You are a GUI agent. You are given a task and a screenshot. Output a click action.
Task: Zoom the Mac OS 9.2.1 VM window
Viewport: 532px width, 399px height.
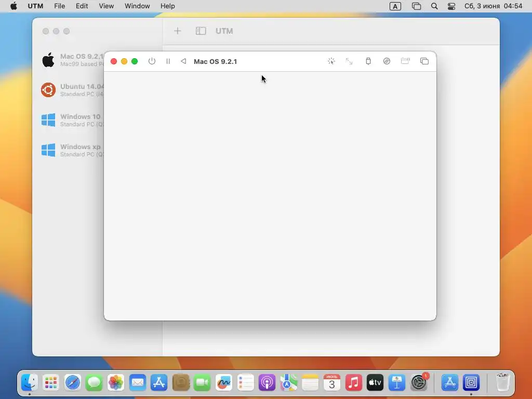135,61
